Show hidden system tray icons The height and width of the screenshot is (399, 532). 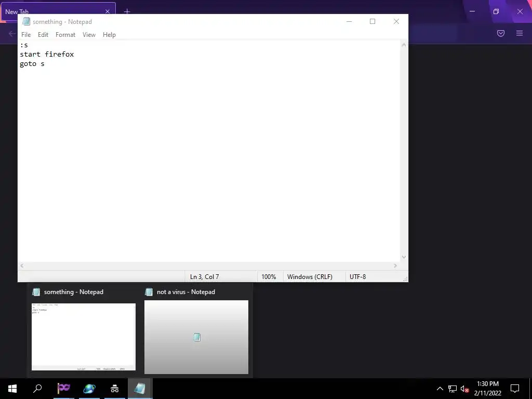[440, 389]
